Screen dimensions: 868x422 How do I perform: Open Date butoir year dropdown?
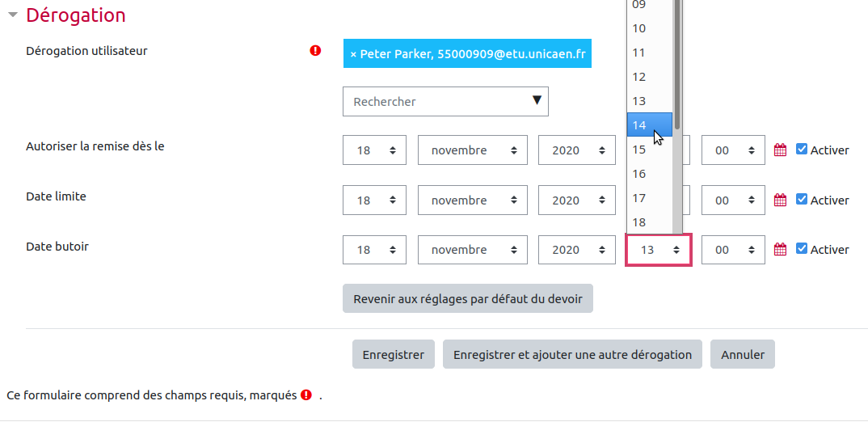click(576, 250)
